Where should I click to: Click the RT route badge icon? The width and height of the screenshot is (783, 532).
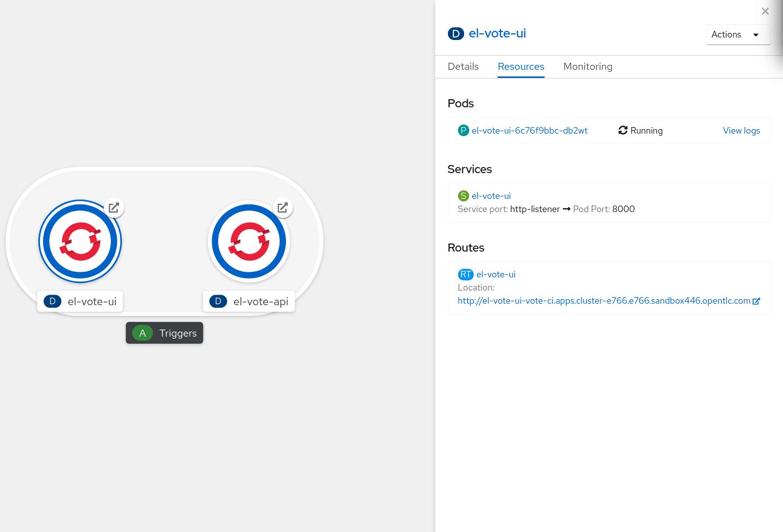466,274
